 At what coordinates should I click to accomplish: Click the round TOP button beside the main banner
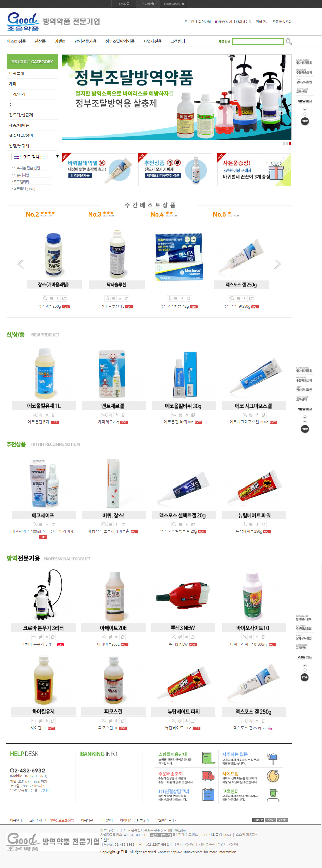coord(305,121)
